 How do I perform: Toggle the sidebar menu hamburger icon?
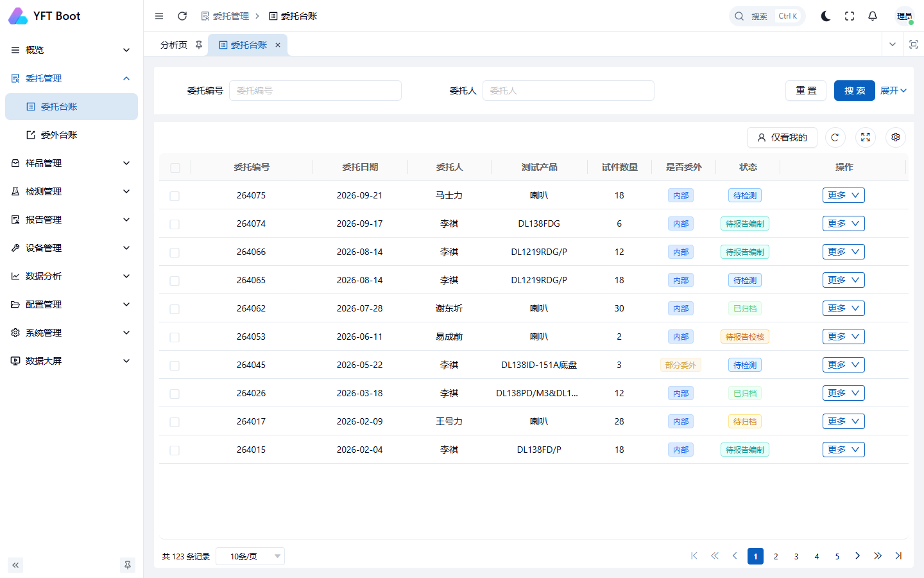[x=159, y=16]
